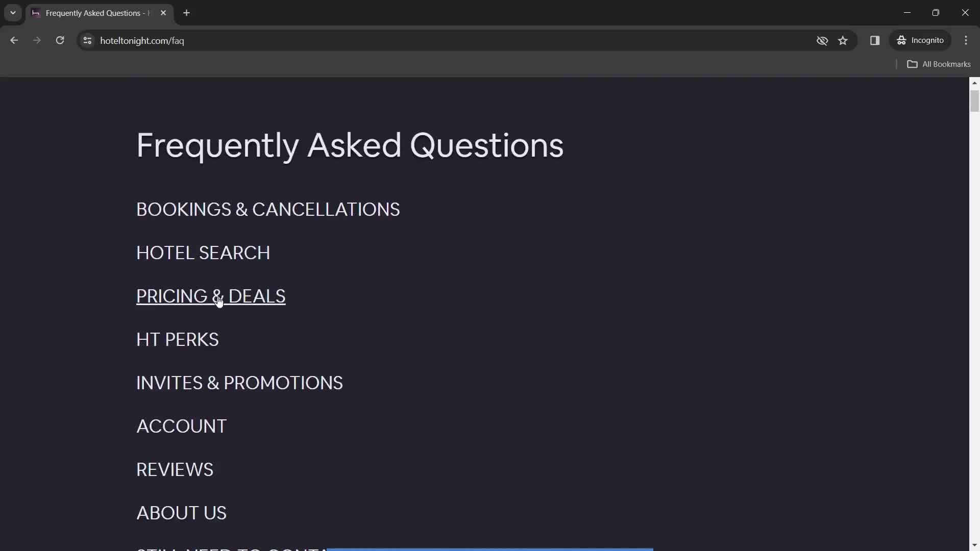
Task: Click the forward navigation arrow
Action: point(37,40)
